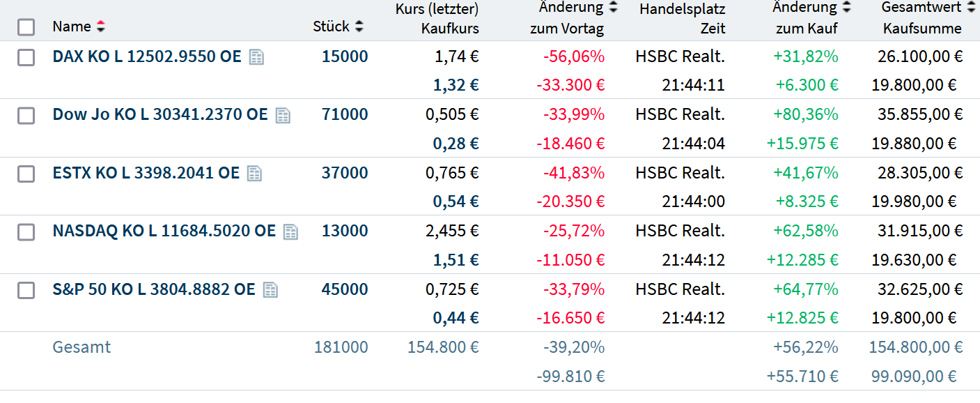Toggle the select-all checkbox in header
The width and height of the screenshot is (980, 403).
(26, 27)
